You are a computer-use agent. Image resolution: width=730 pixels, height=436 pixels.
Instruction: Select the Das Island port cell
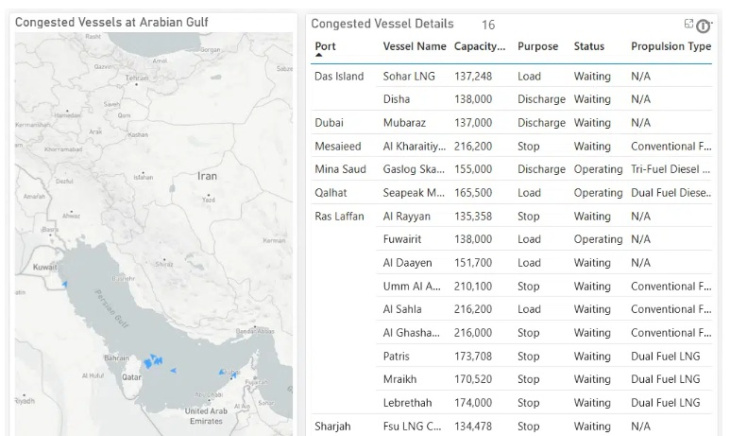pos(339,76)
